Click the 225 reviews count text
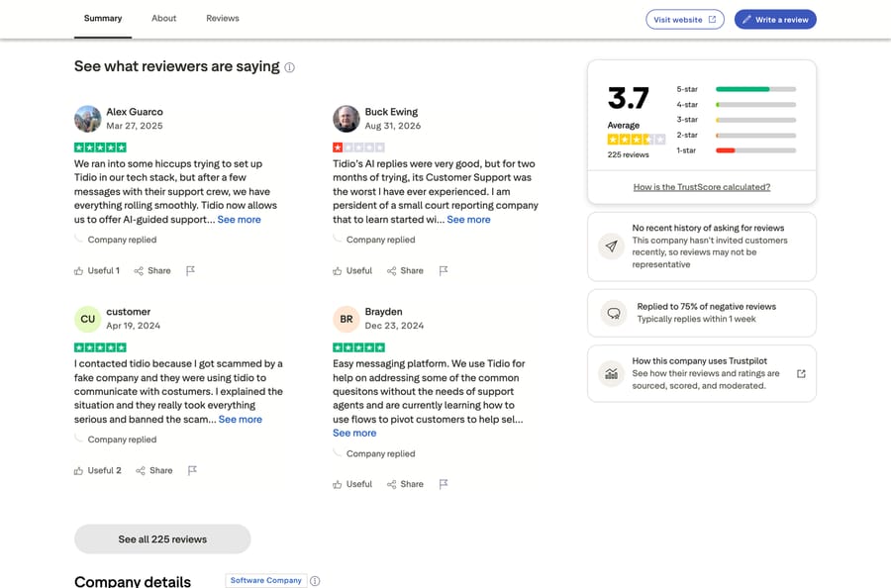This screenshot has width=891, height=588. click(628, 154)
